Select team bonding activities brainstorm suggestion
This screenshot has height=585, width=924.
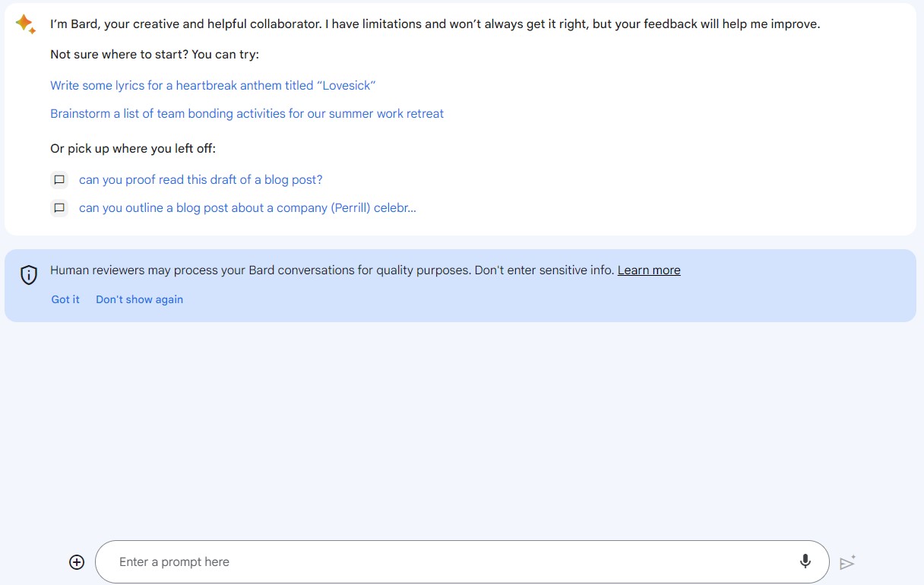pos(247,114)
